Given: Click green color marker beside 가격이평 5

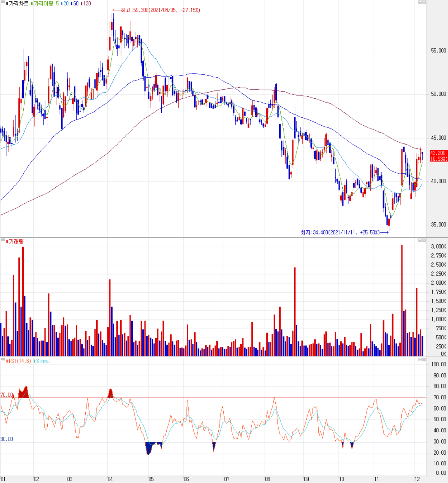Looking at the screenshot, I should (32, 4).
